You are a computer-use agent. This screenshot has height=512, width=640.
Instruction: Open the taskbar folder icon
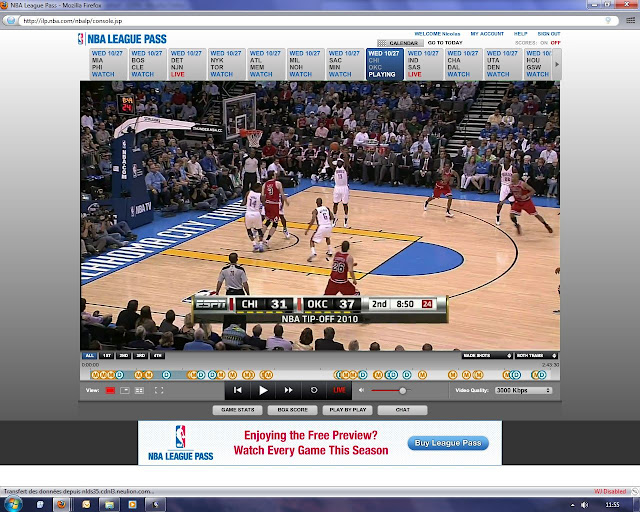pos(109,505)
